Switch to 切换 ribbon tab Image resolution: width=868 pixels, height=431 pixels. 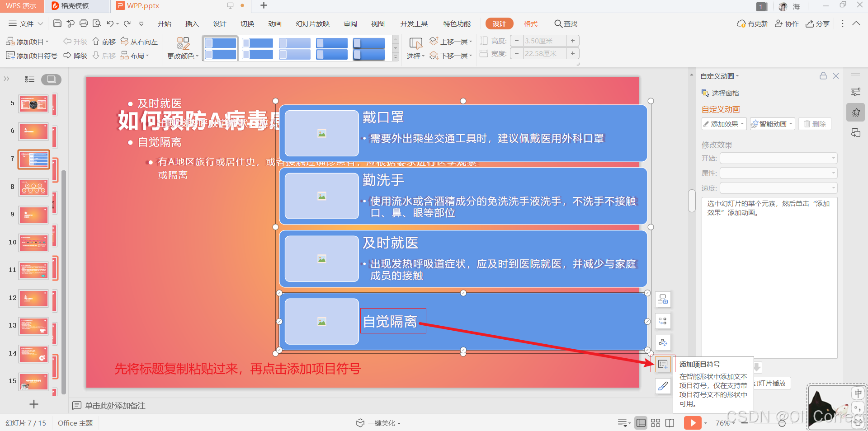247,23
